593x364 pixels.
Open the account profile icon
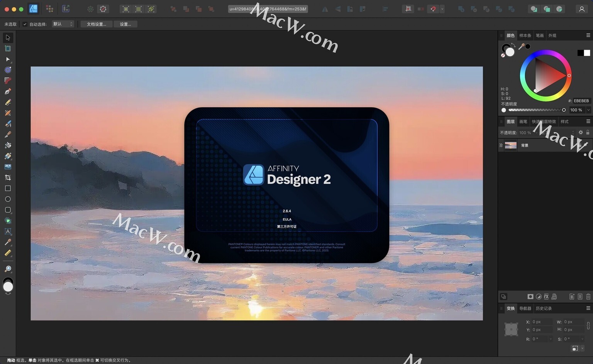pos(581,9)
